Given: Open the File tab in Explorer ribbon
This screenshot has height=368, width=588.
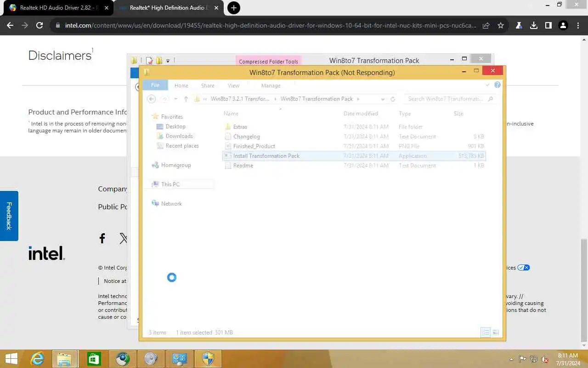Looking at the screenshot, I should pos(155,86).
